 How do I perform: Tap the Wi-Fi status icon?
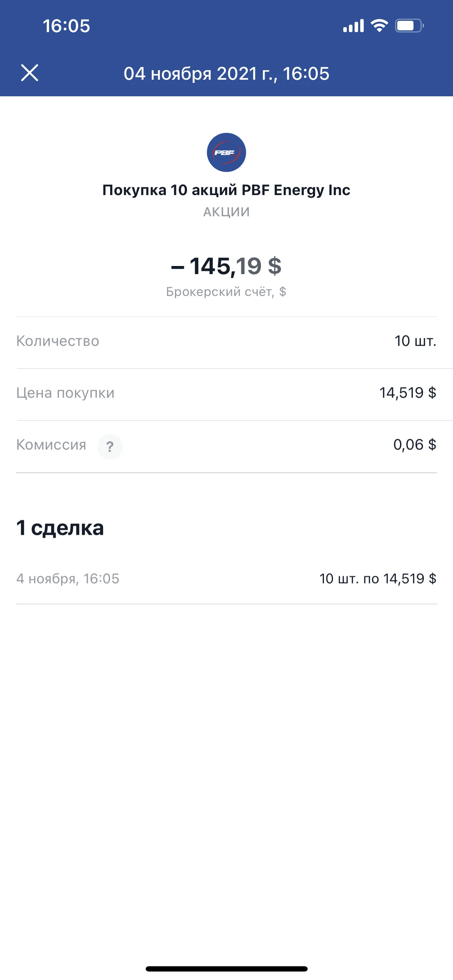click(379, 25)
